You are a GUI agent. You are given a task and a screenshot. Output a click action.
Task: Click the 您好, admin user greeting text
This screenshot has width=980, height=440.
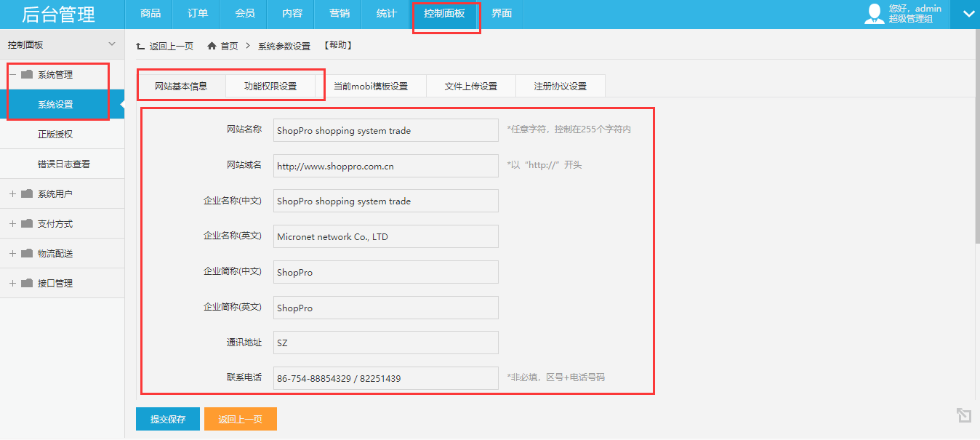(915, 9)
